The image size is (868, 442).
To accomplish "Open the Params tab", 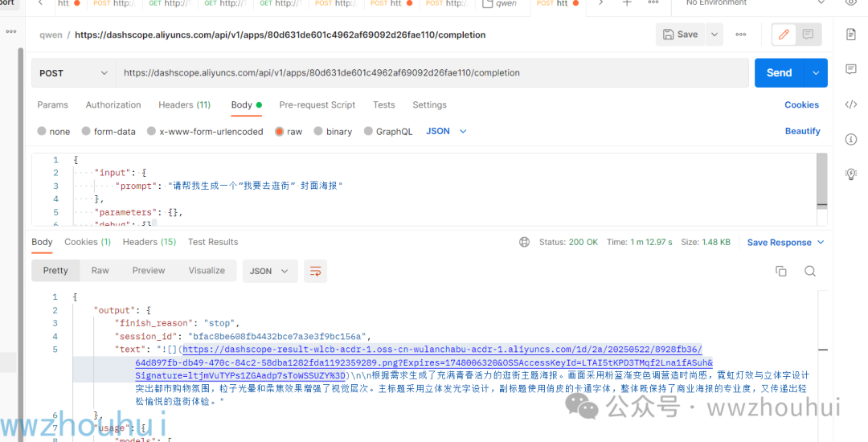I will (x=52, y=104).
